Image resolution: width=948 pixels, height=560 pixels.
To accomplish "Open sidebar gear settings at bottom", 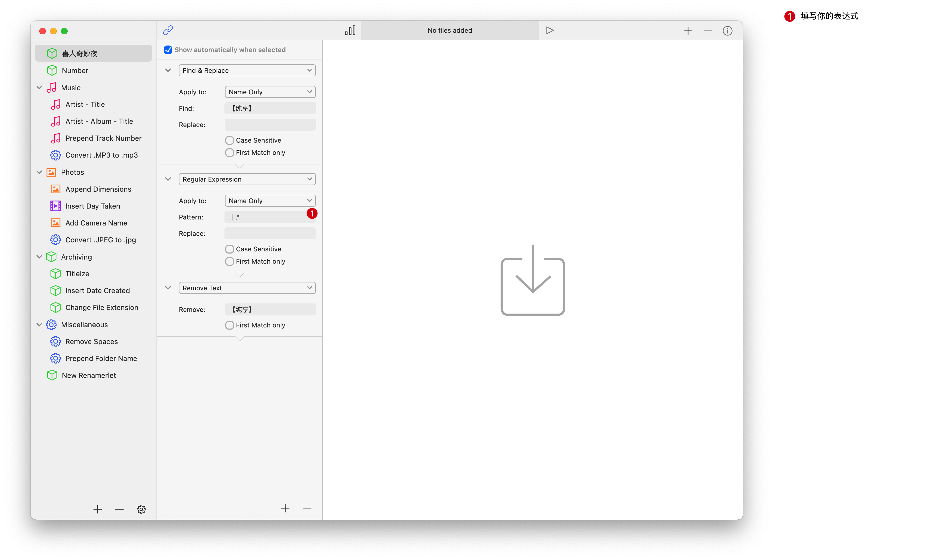I will tap(141, 509).
